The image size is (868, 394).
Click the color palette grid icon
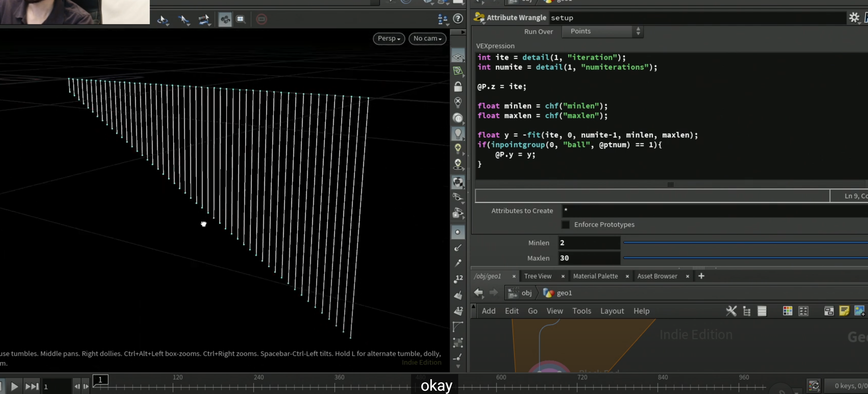(x=787, y=310)
